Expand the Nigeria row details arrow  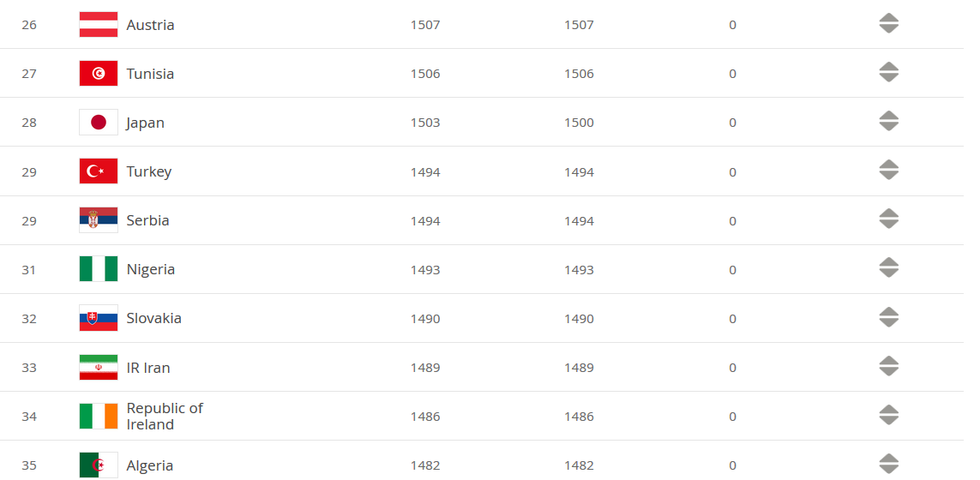[888, 268]
